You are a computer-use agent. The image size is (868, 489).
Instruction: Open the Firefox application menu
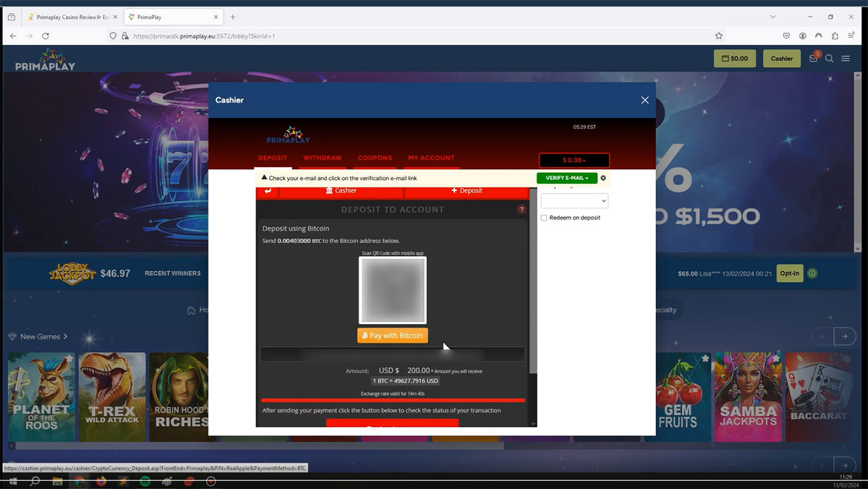point(851,35)
